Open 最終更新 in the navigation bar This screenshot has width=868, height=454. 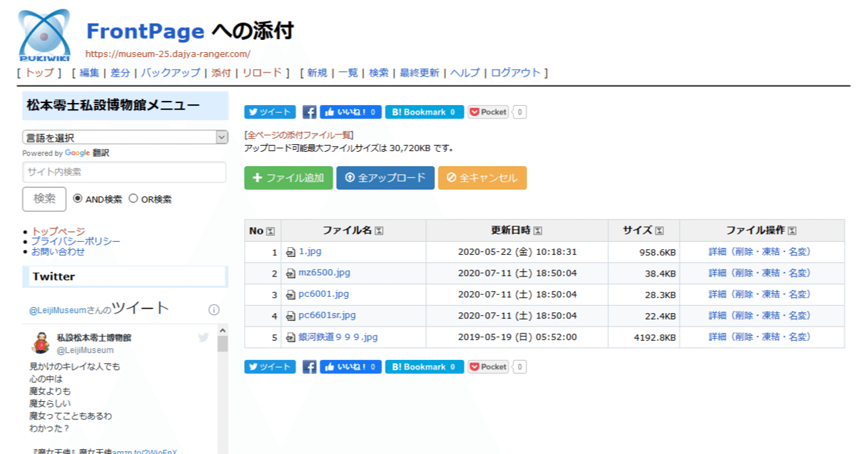419,73
